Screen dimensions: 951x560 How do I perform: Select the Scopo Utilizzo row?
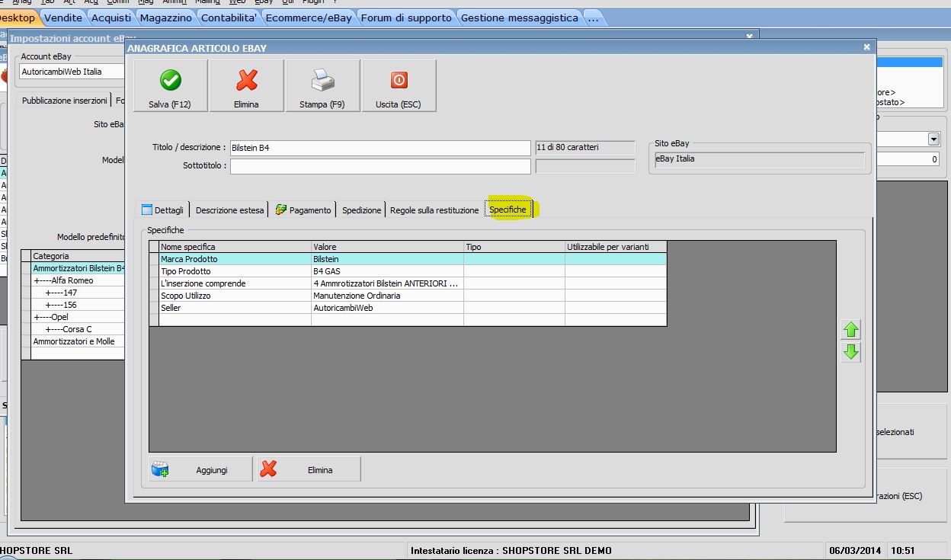408,296
